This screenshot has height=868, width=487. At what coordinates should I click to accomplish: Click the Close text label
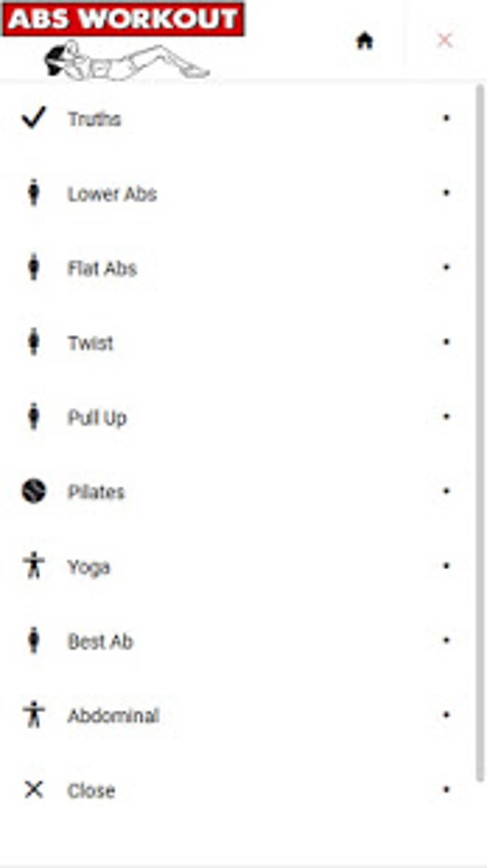click(91, 791)
